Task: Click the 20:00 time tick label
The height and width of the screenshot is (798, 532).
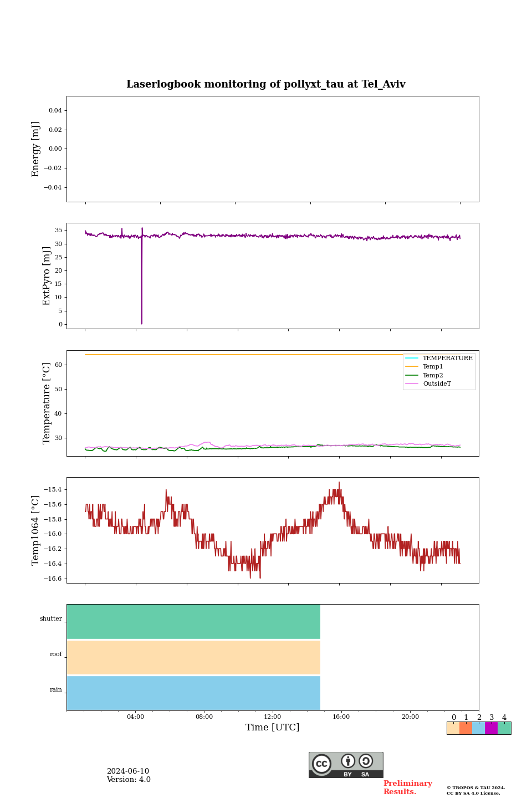Action: click(x=410, y=717)
